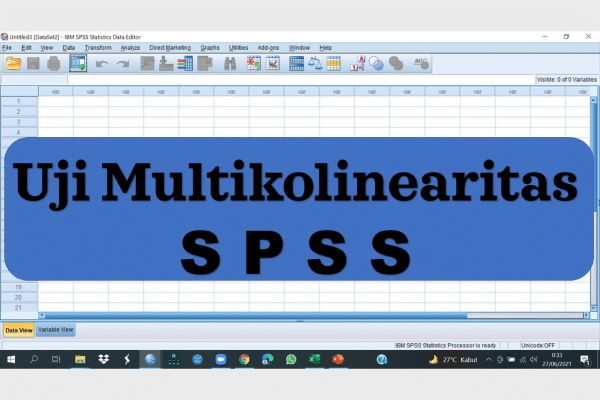Click the Find binoculars icon
Screen dimensions: 600x400
230,64
